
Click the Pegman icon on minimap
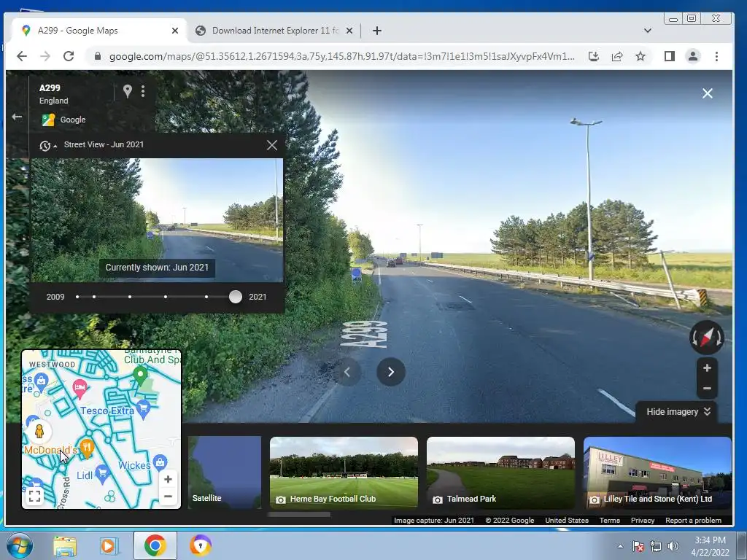[x=39, y=432]
